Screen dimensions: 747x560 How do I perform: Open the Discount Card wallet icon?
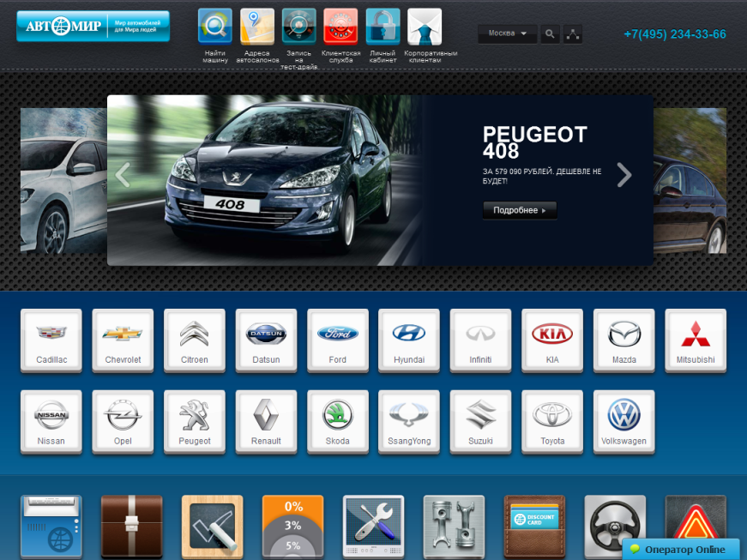click(x=534, y=527)
